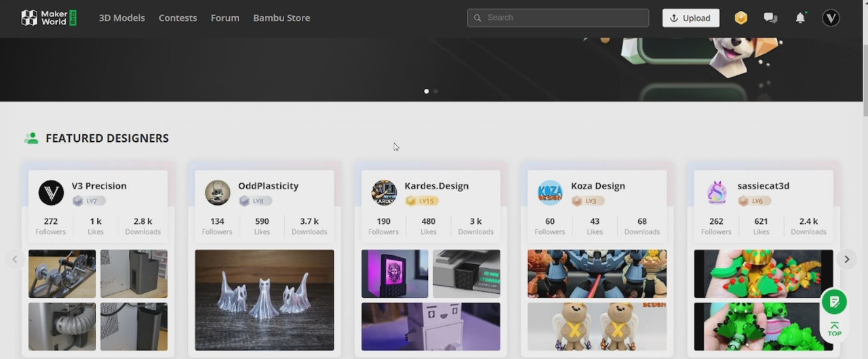Open the Forum link
Viewport: 868px width, 359px height.
pos(224,18)
